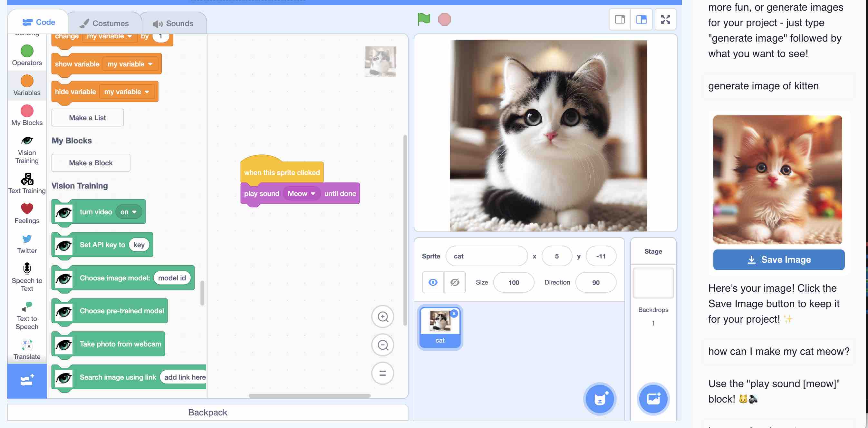Click the Add Extension icon
Viewport: 868px width, 428px height.
(x=27, y=380)
